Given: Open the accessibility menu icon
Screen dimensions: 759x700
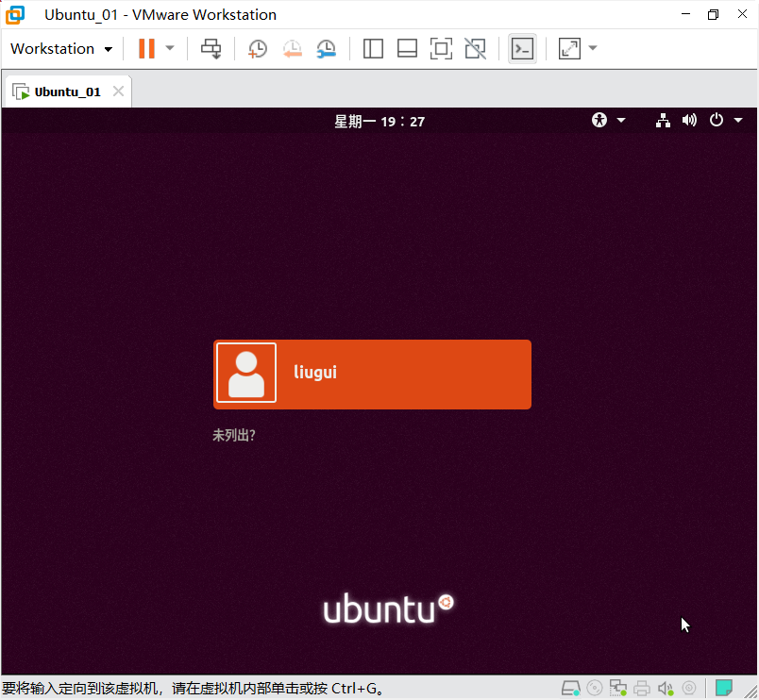Looking at the screenshot, I should pos(599,120).
